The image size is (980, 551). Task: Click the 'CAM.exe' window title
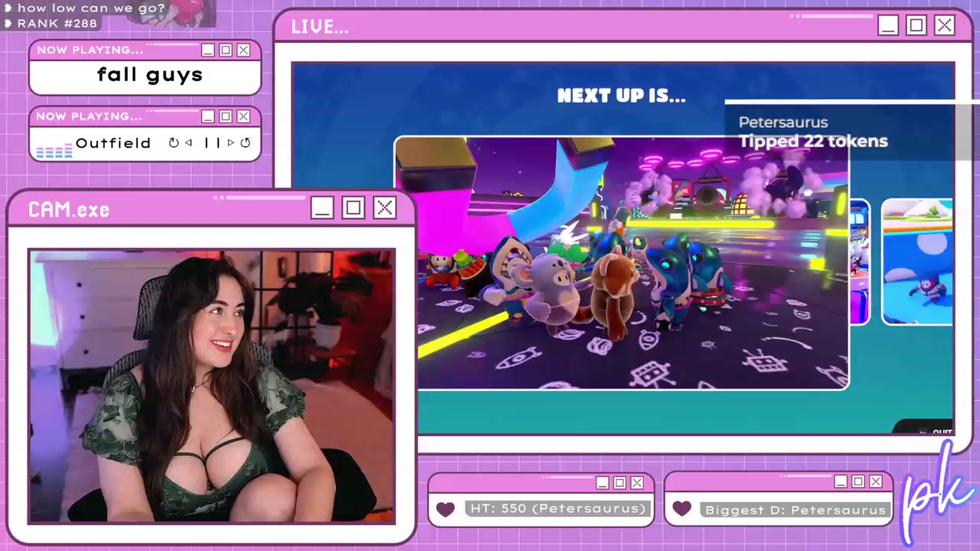click(68, 210)
